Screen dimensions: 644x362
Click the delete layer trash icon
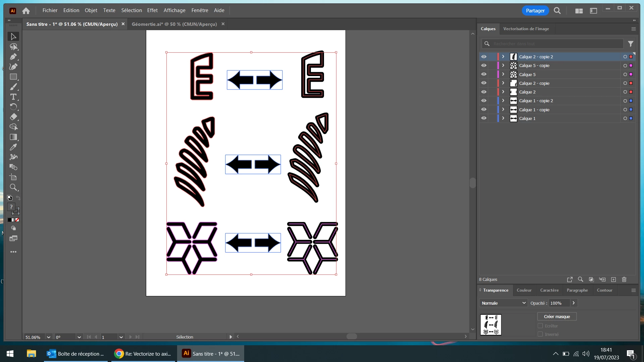coord(624,280)
